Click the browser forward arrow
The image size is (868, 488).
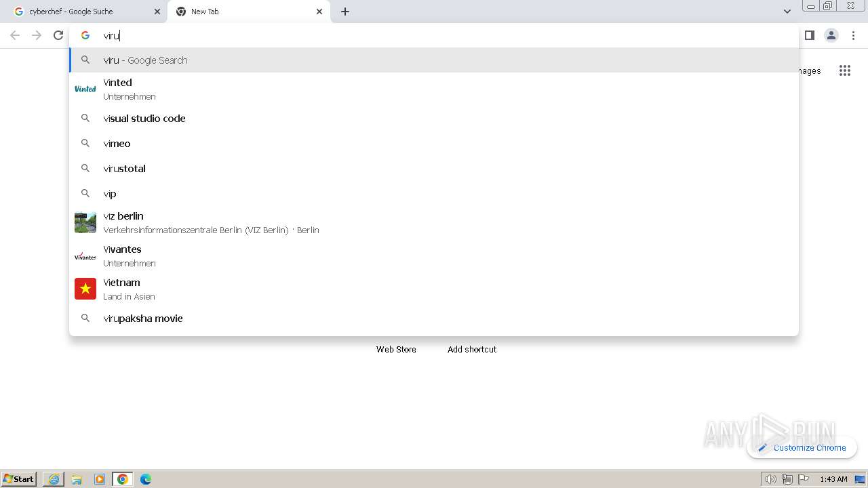37,35
